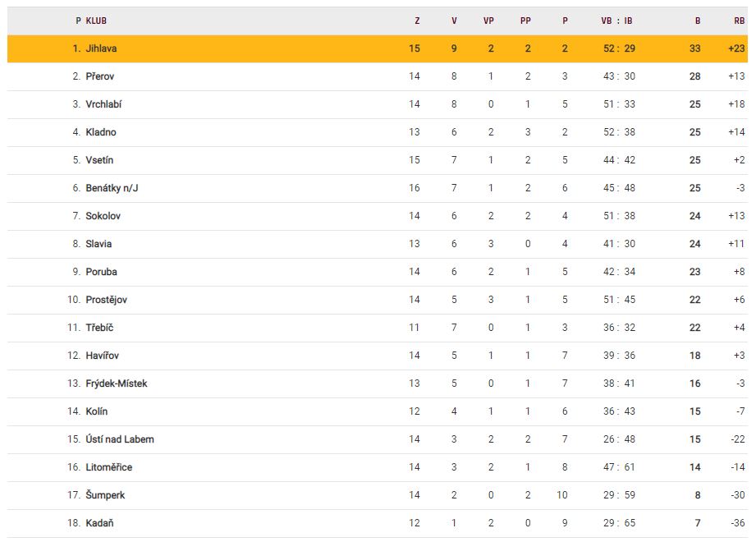Click the Přerov team name
Viewport: 756px width, 542px height.
(99, 76)
